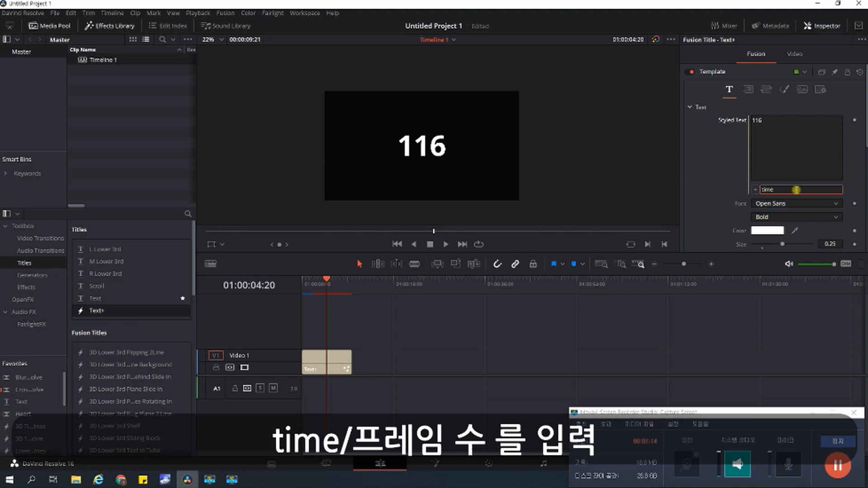Switch to the Video tab in Inspector
Image resolution: width=868 pixels, height=488 pixels.
click(x=794, y=54)
